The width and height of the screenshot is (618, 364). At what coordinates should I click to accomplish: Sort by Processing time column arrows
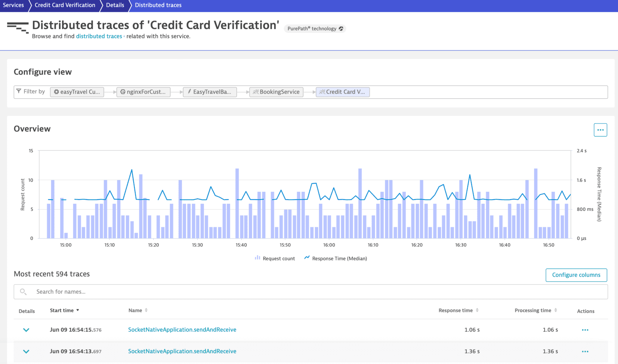coord(555,310)
